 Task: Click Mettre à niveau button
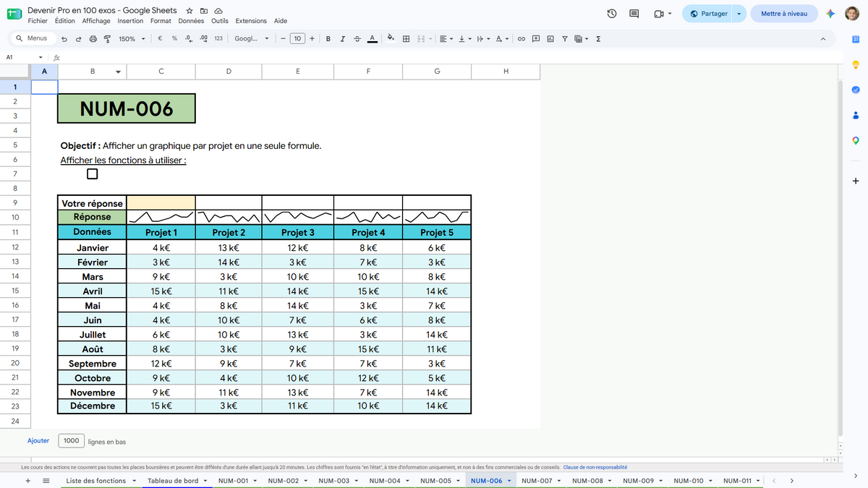point(784,14)
